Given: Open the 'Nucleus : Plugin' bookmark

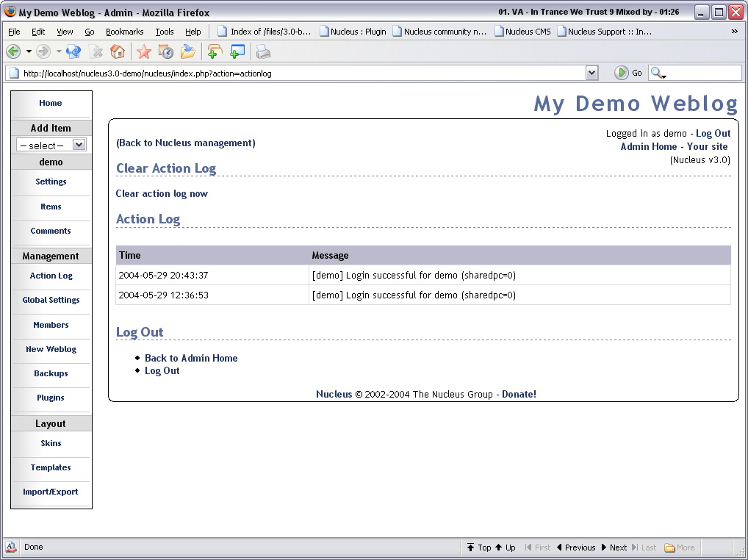Looking at the screenshot, I should [x=353, y=32].
